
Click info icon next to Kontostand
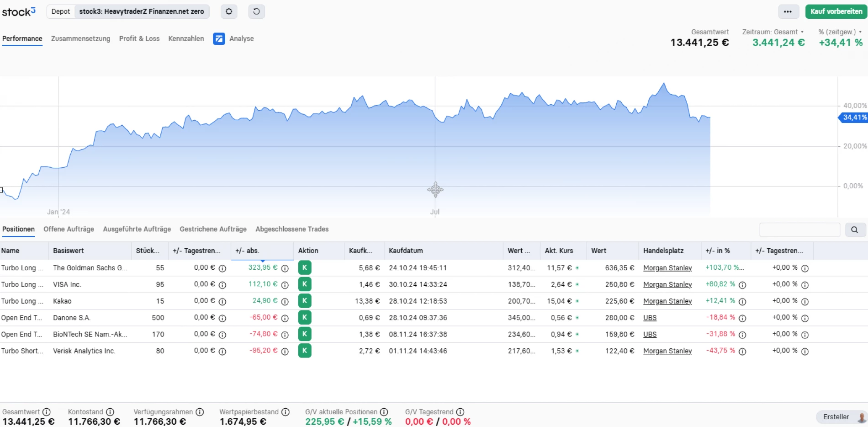[110, 412]
